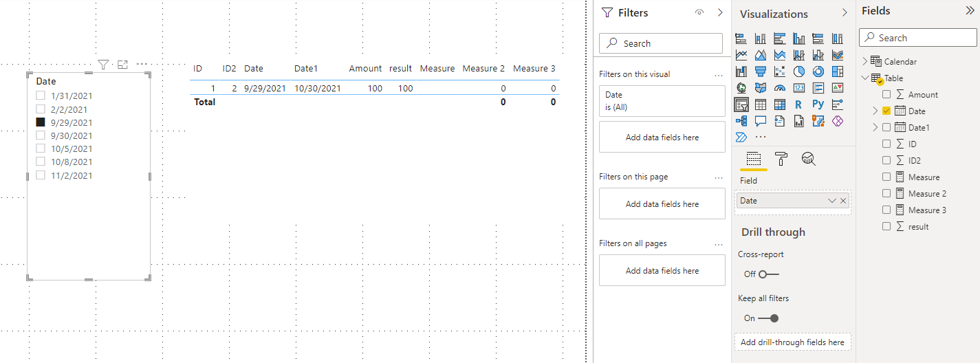
Task: Select the Stacked bar chart visual
Action: tap(741, 38)
